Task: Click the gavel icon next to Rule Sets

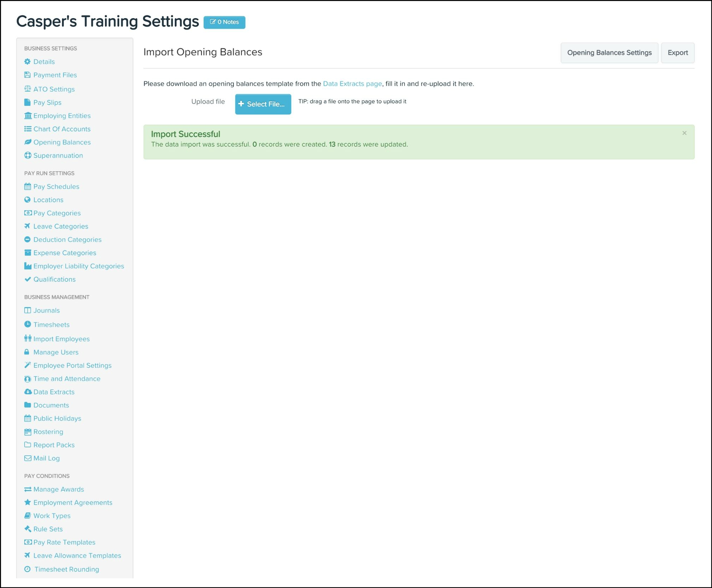Action: pyautogui.click(x=27, y=529)
